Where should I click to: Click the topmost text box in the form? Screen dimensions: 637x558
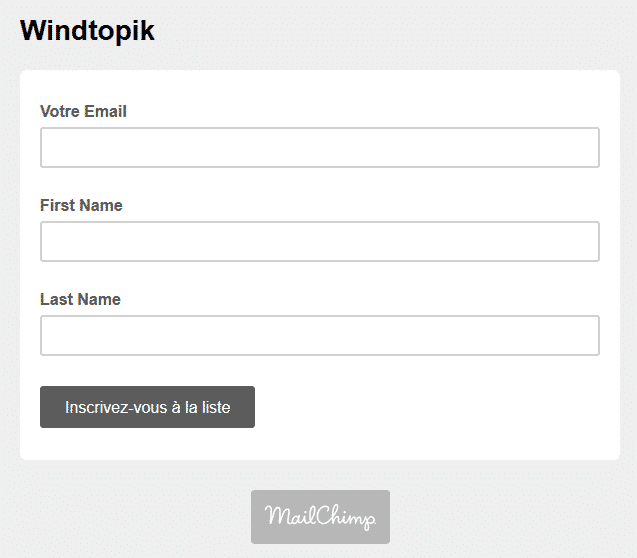click(320, 147)
